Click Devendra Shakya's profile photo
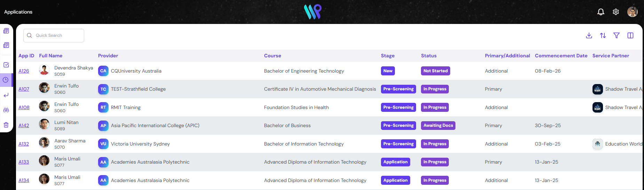644x190 pixels. (44, 70)
